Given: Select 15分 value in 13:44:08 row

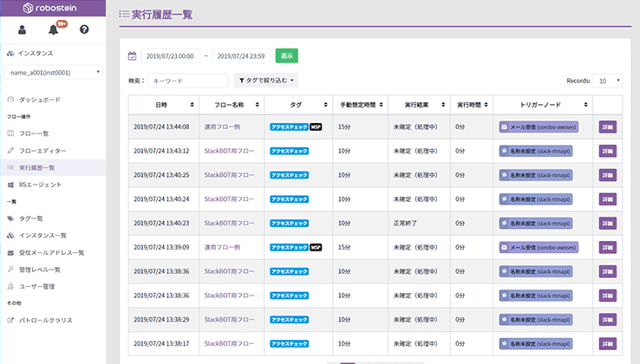Looking at the screenshot, I should (x=344, y=127).
